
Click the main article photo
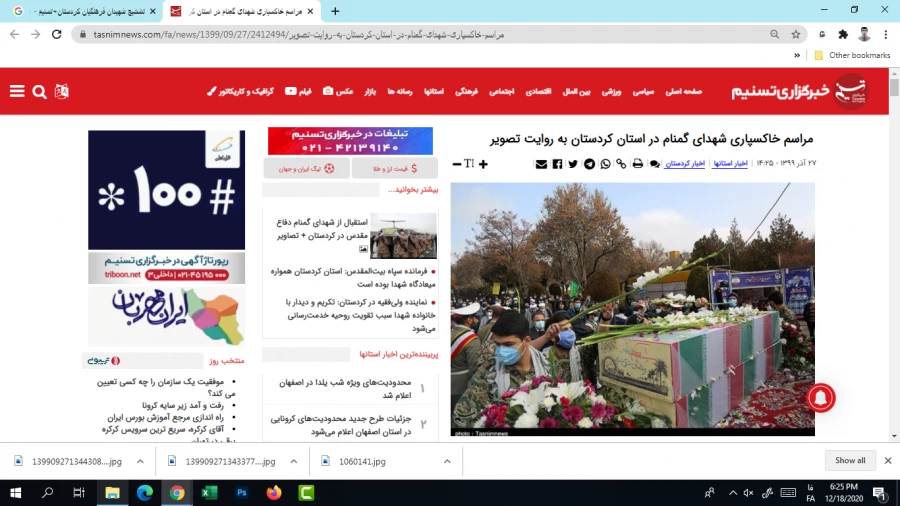point(632,308)
